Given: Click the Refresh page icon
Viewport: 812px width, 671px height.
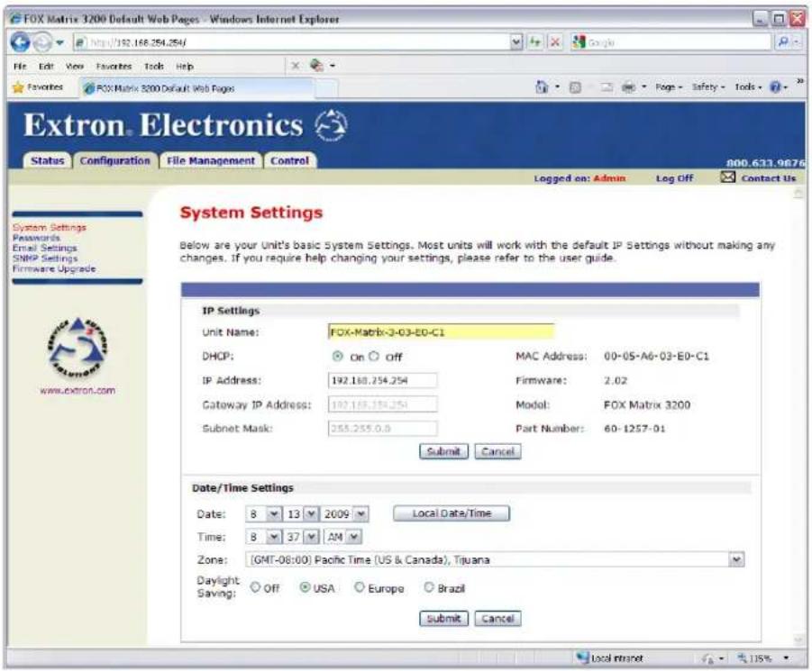Looking at the screenshot, I should (535, 42).
